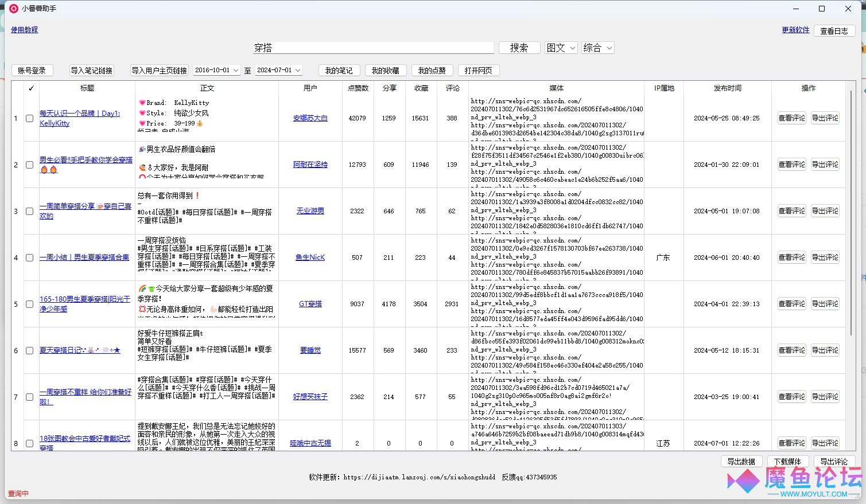Open user link 哇哦中古无提
Viewport: 866px width, 504px height.
click(x=310, y=443)
